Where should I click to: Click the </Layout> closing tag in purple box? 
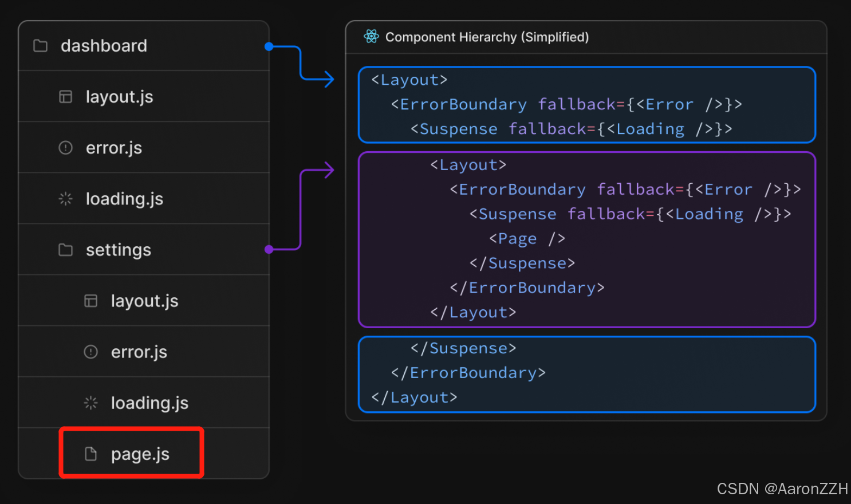click(x=473, y=313)
